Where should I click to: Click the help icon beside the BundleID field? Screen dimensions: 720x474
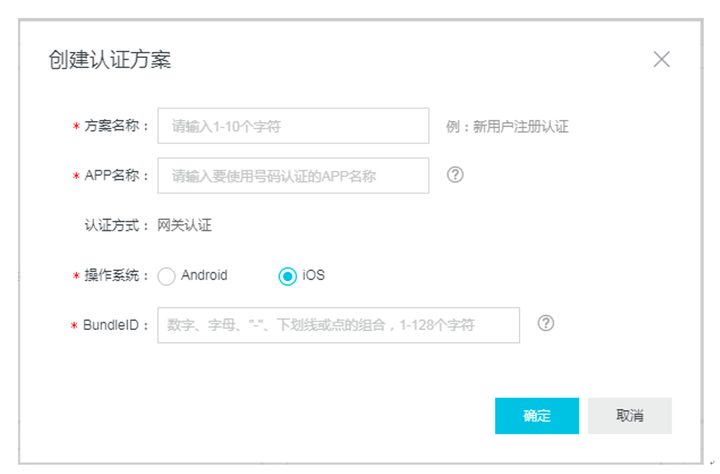tap(546, 323)
